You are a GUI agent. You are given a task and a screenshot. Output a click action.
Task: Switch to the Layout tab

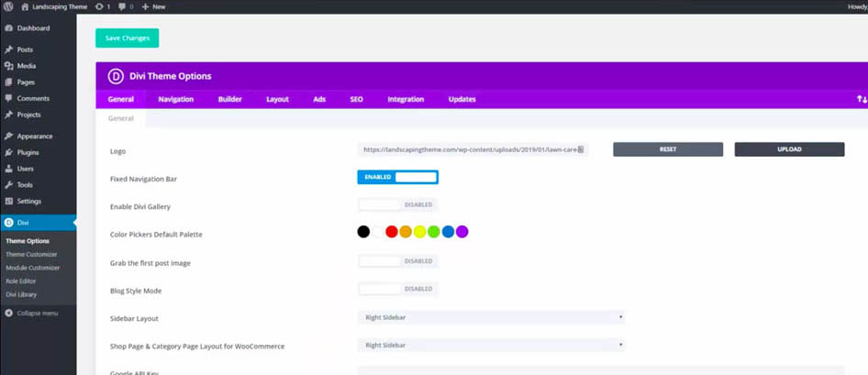[x=277, y=100]
